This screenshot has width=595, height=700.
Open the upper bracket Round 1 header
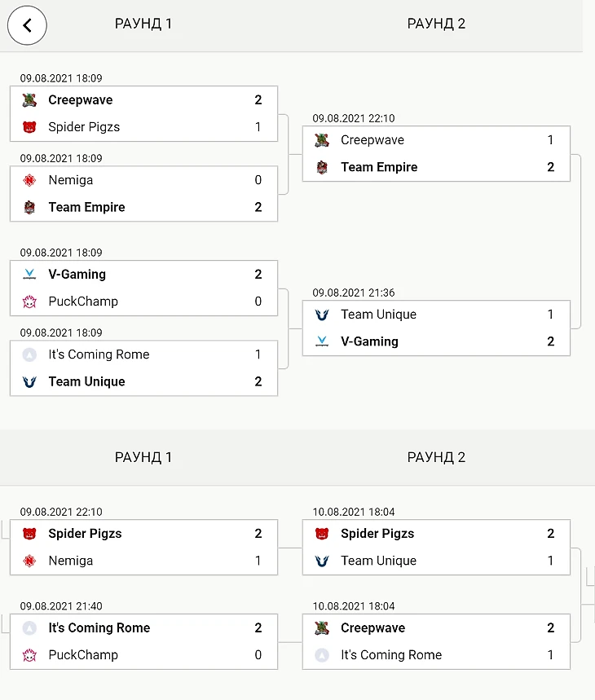click(x=143, y=24)
